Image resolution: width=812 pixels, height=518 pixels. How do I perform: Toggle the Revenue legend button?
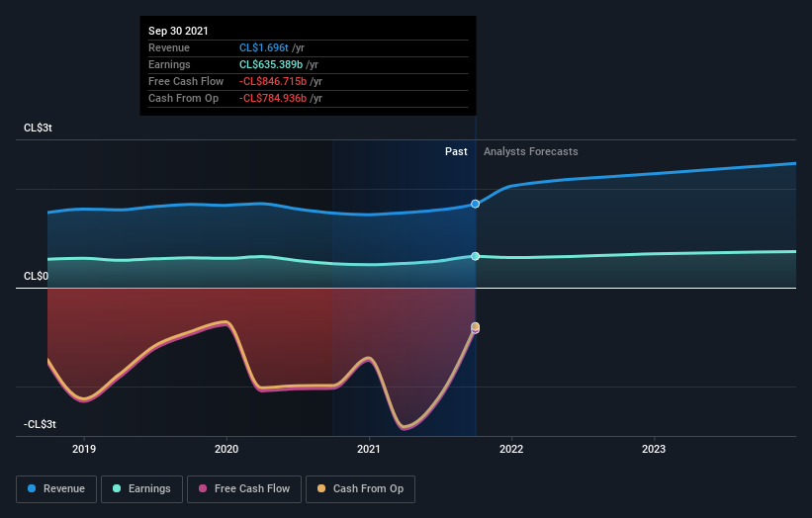56,489
